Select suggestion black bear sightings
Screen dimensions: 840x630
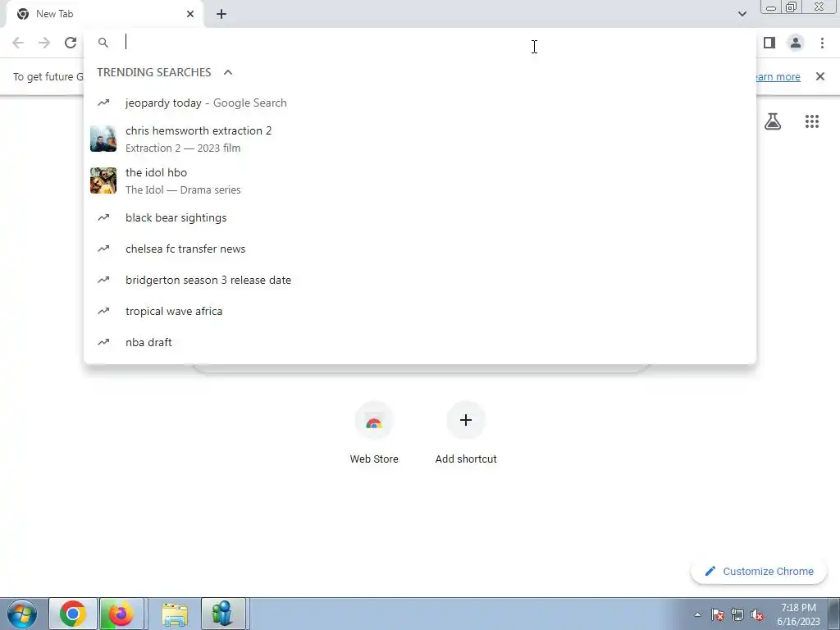pyautogui.click(x=420, y=217)
